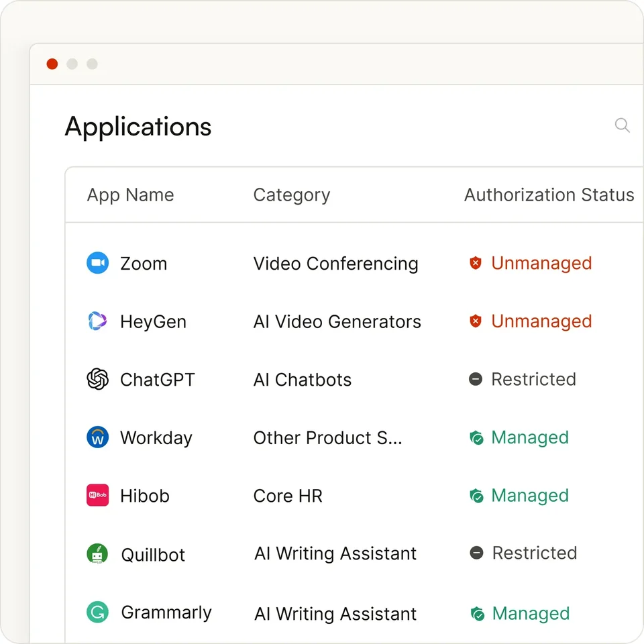644x644 pixels.
Task: Click the Quillbot app icon
Action: 97,553
